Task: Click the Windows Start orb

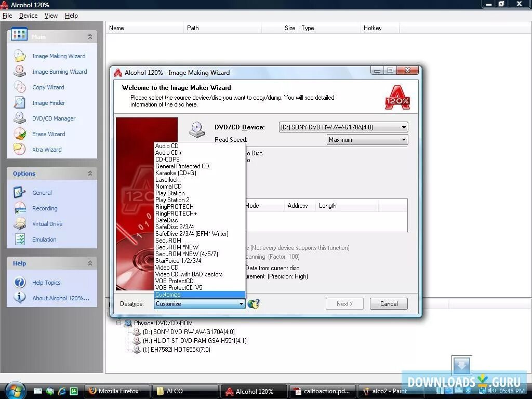Action: [x=14, y=391]
